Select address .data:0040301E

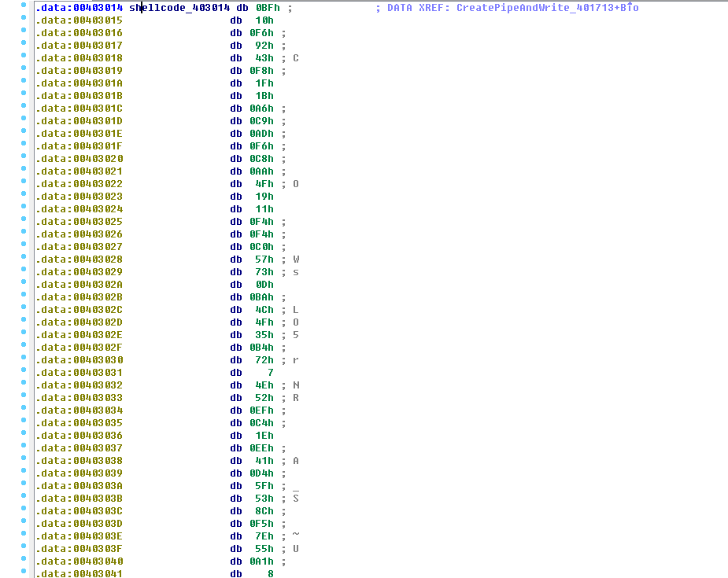[79, 134]
